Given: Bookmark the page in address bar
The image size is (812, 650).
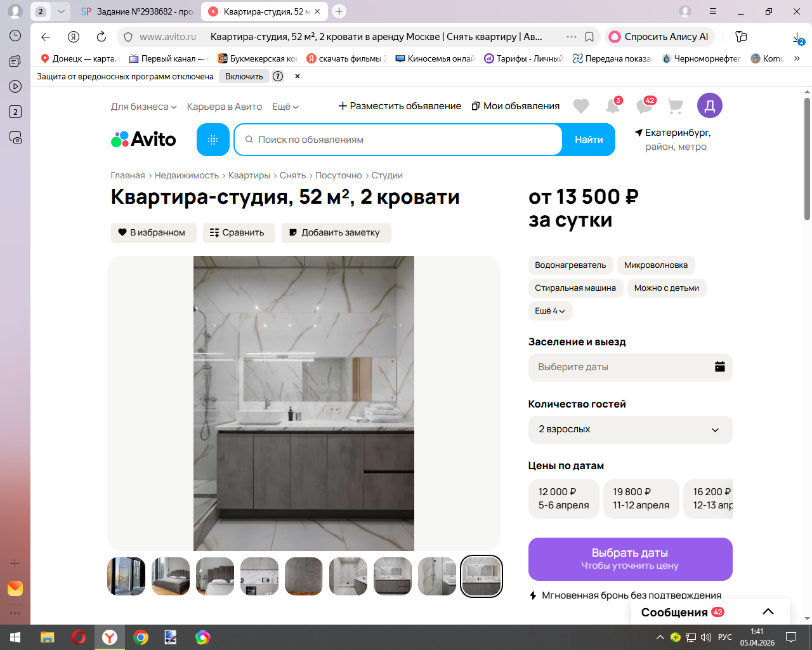Looking at the screenshot, I should point(589,37).
